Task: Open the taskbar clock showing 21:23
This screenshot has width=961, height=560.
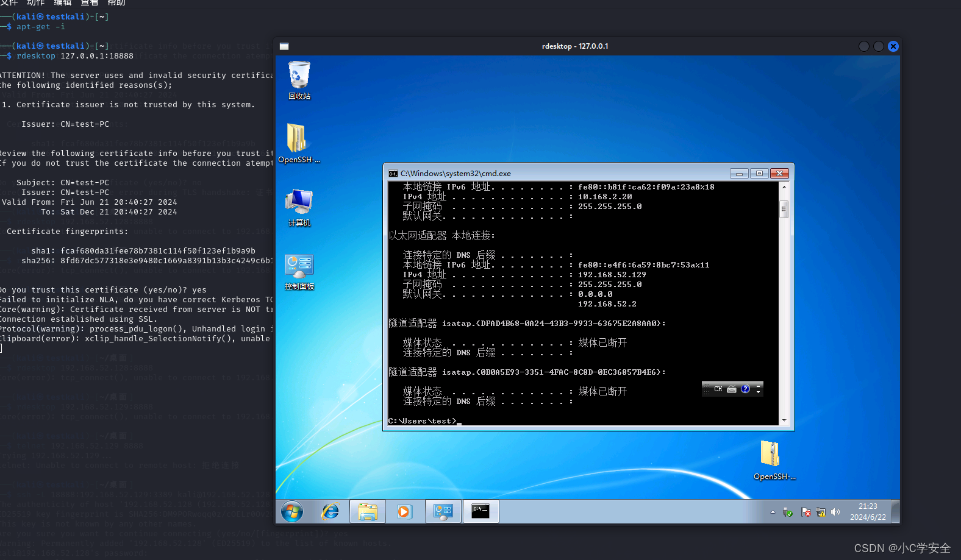Action: tap(868, 512)
